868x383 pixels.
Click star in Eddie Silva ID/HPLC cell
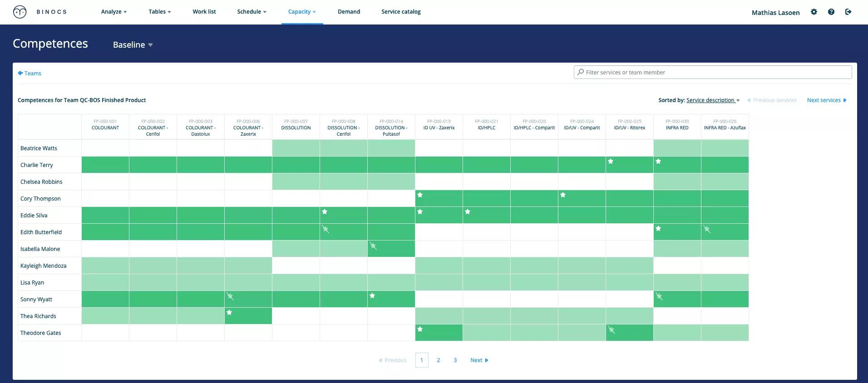point(468,211)
